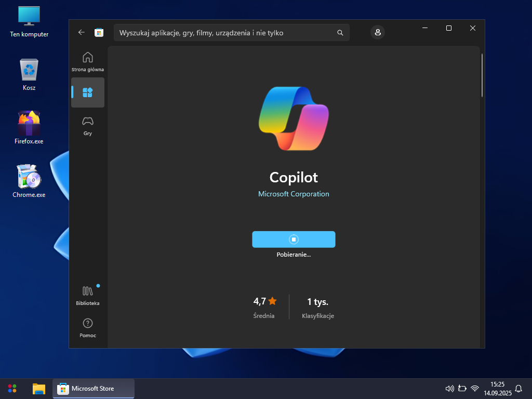
Task: Open File Explorer from taskbar
Action: [38, 389]
